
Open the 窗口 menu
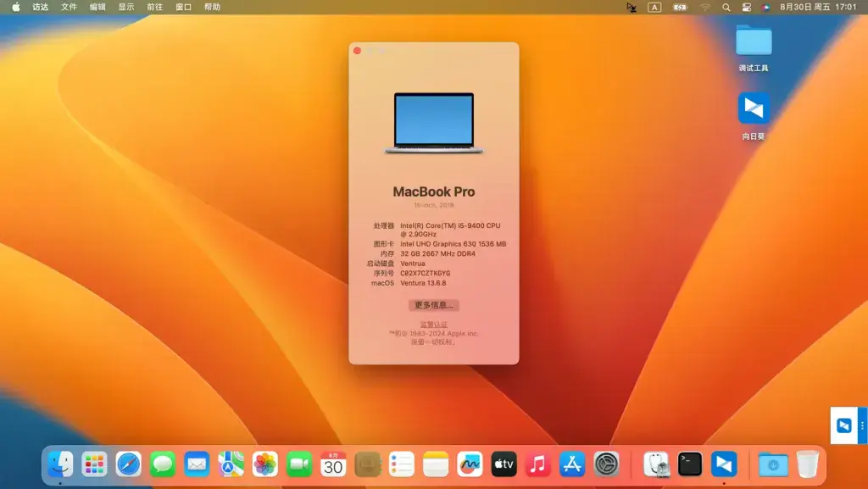[x=183, y=7]
